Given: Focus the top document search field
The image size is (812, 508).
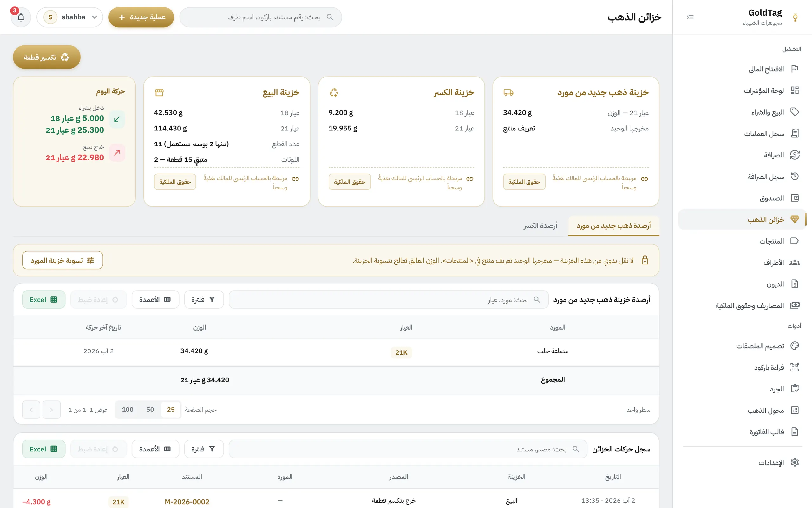Looking at the screenshot, I should pyautogui.click(x=261, y=17).
